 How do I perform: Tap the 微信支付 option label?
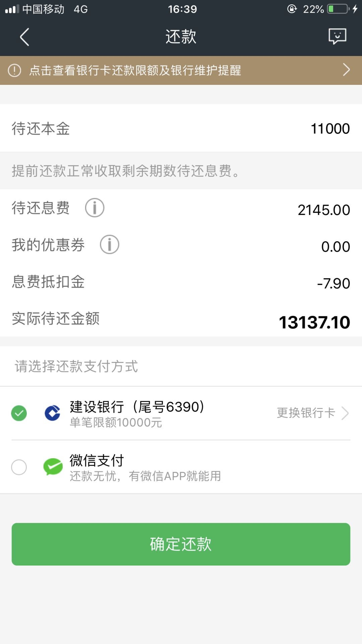point(97,461)
